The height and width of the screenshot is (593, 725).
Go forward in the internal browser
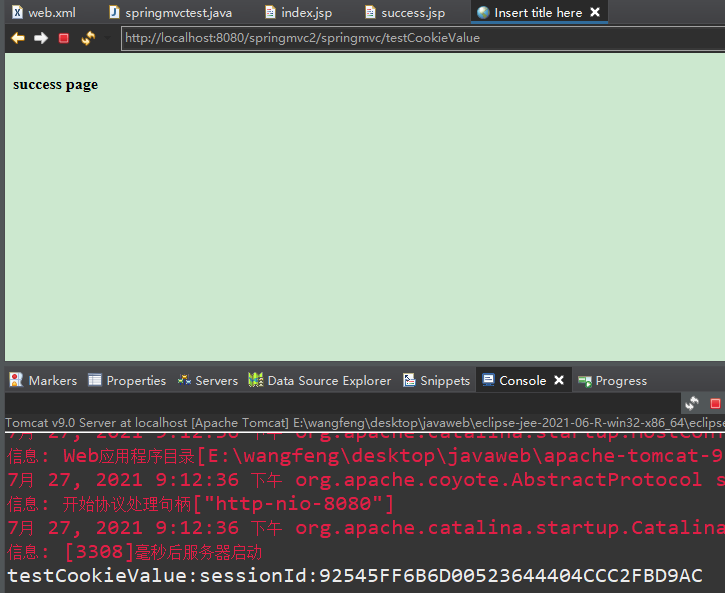(41, 38)
